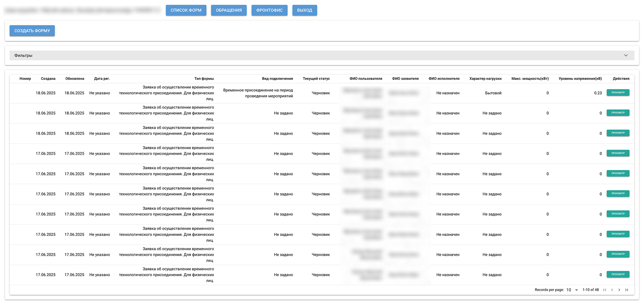
Task: Expand the Фильтры panel chevron
Action: click(x=626, y=56)
